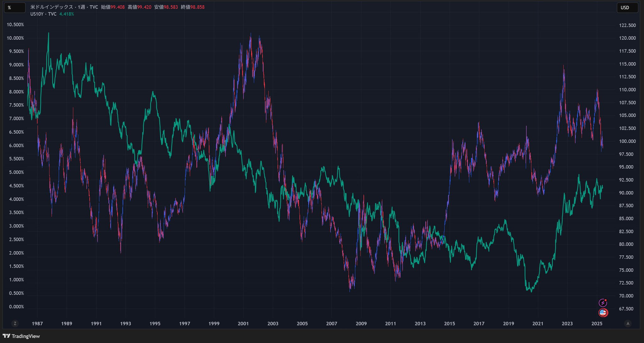Select the US10Y · TVC legend title
Viewport: 644px width, 343px height.
tap(43, 14)
